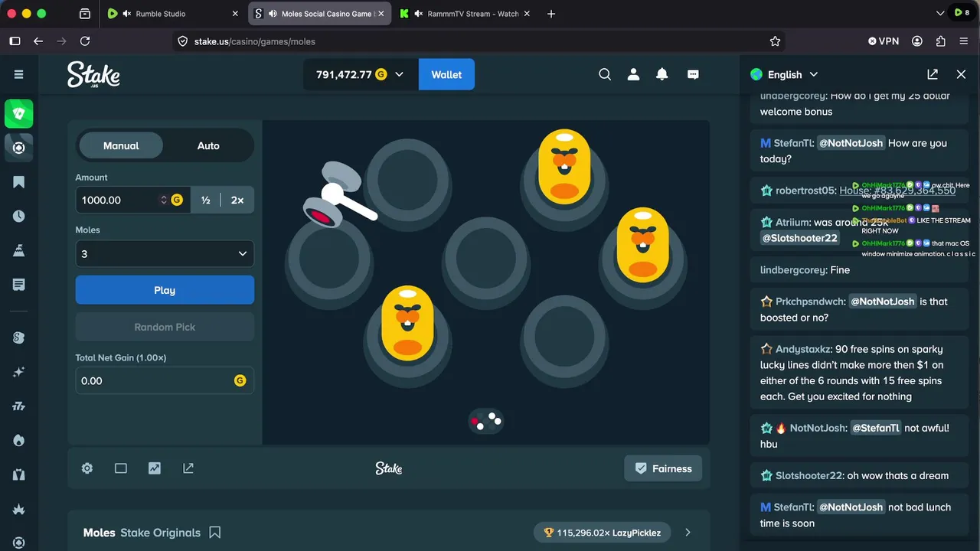Select Manual betting mode
The width and height of the screenshot is (980, 551).
tap(121, 145)
